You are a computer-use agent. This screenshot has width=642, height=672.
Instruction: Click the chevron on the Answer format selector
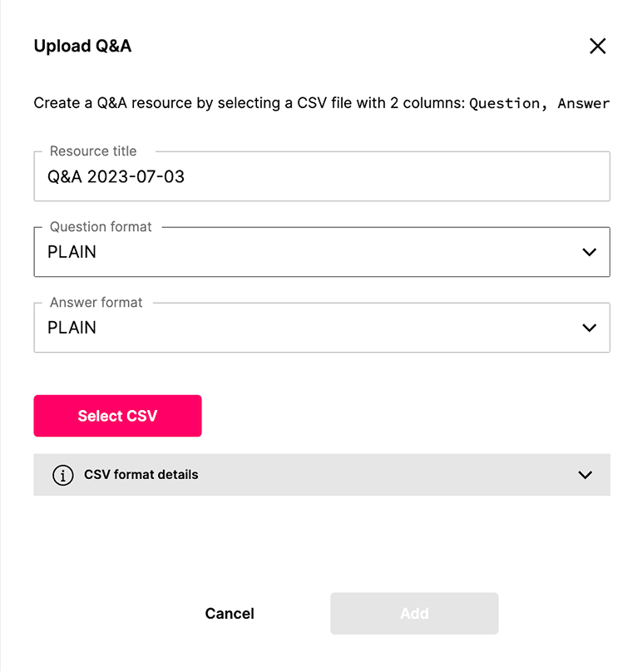[x=590, y=327]
